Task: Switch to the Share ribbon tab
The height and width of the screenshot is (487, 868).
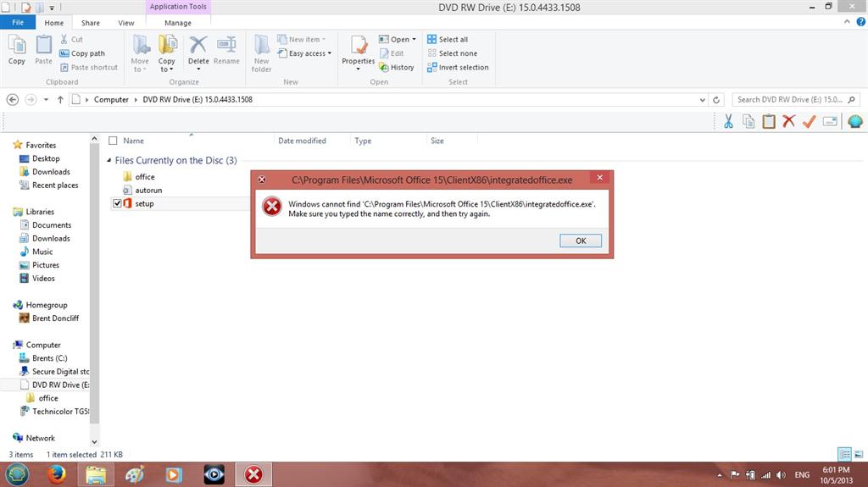Action: click(90, 23)
